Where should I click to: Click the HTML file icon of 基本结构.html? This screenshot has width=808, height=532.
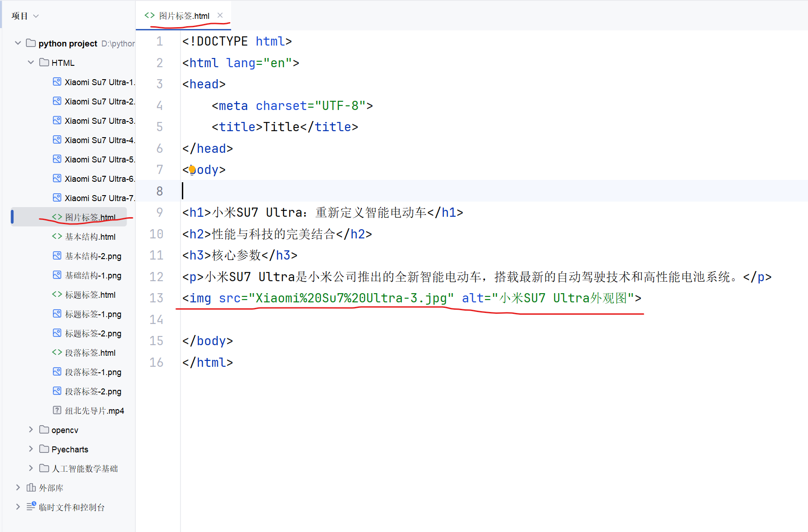click(x=57, y=237)
